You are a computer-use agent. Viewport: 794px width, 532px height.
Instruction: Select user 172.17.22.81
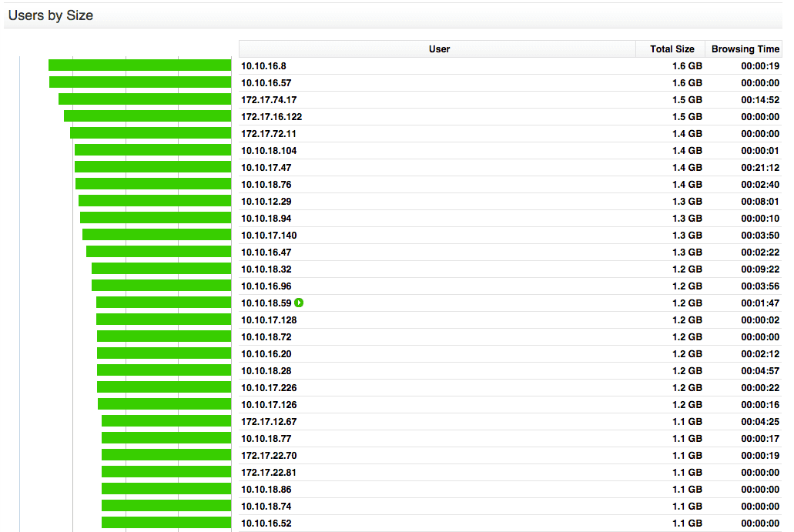tap(268, 473)
